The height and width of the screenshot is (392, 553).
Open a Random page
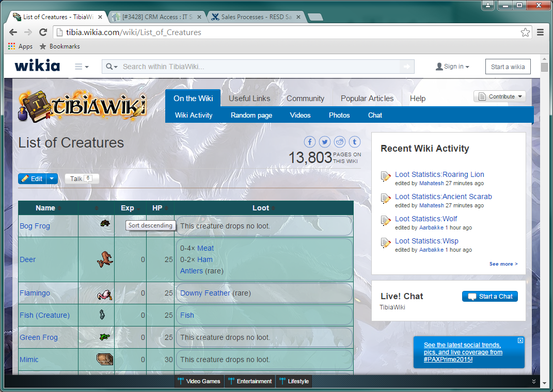point(251,115)
